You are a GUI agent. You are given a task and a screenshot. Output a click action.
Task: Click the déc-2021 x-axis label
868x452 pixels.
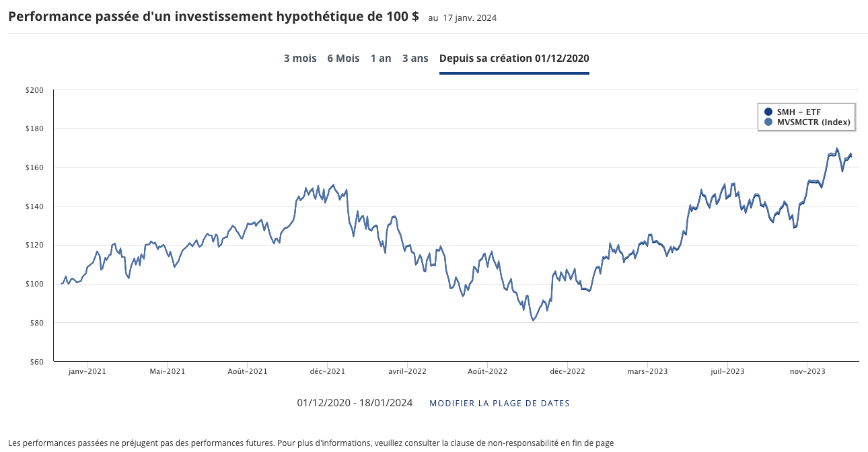327,371
